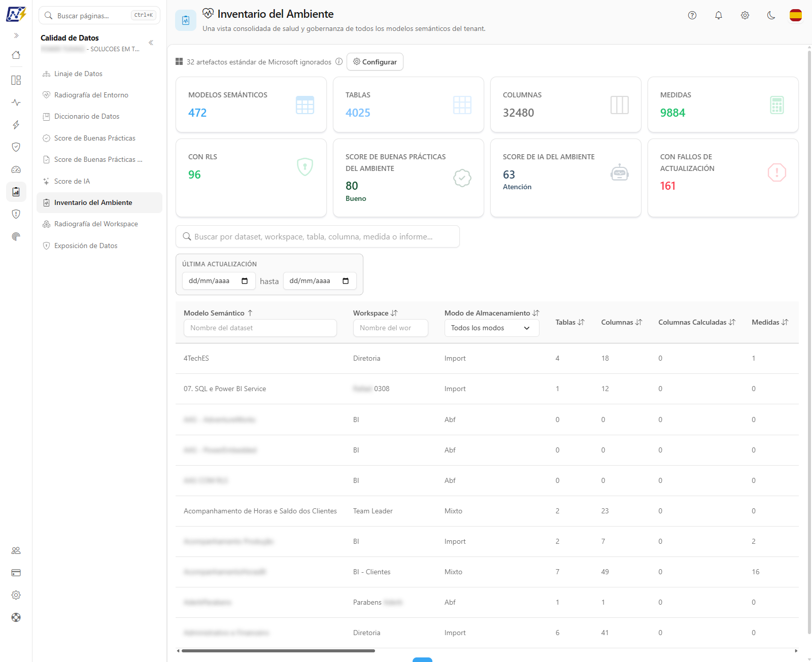Open Exposición de Datos page
The image size is (812, 662).
pyautogui.click(x=99, y=246)
